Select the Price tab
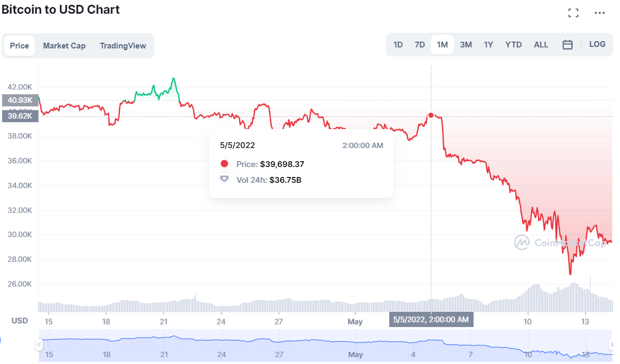Viewport: 620px width, 364px height. coord(19,46)
